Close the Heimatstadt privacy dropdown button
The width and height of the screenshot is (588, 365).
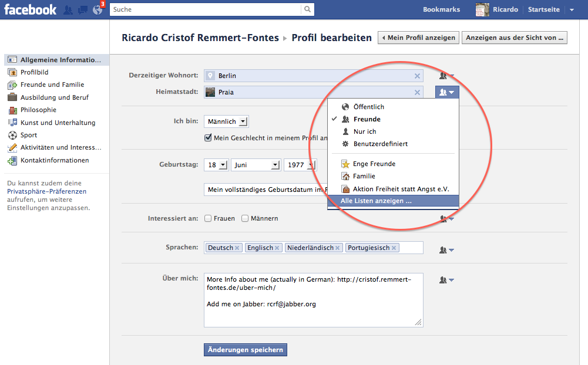(447, 92)
